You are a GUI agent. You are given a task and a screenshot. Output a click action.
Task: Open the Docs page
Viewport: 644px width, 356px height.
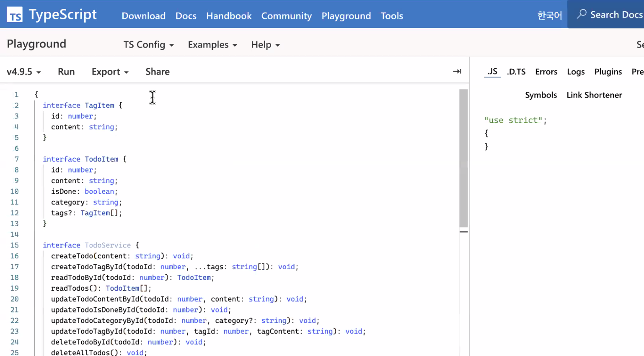coord(186,16)
